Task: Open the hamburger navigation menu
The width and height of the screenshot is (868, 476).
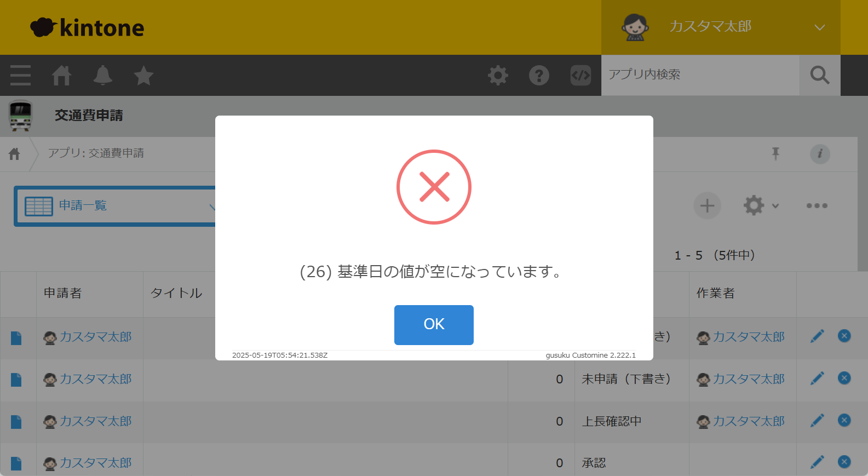Action: click(20, 75)
